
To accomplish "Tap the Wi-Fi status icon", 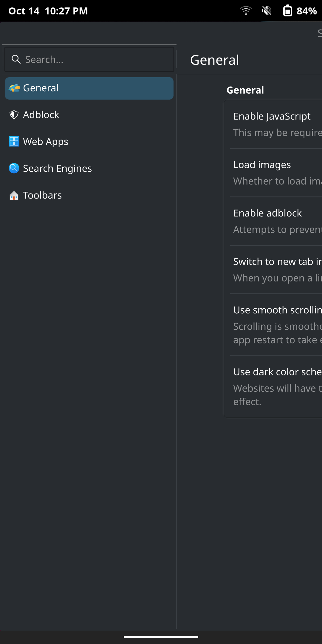I will 246,11.
